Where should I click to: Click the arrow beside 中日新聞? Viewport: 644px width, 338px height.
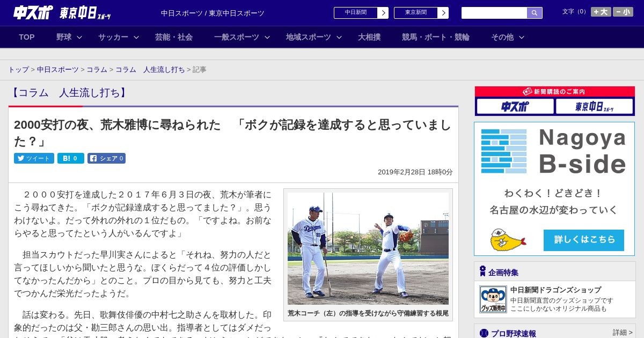383,13
